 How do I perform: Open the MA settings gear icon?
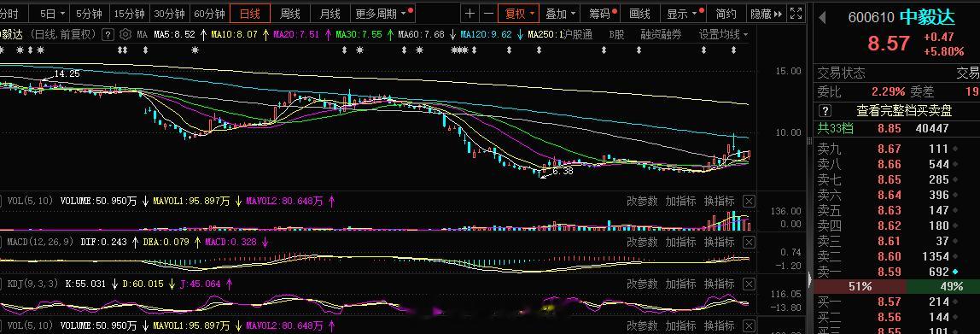pyautogui.click(x=125, y=34)
